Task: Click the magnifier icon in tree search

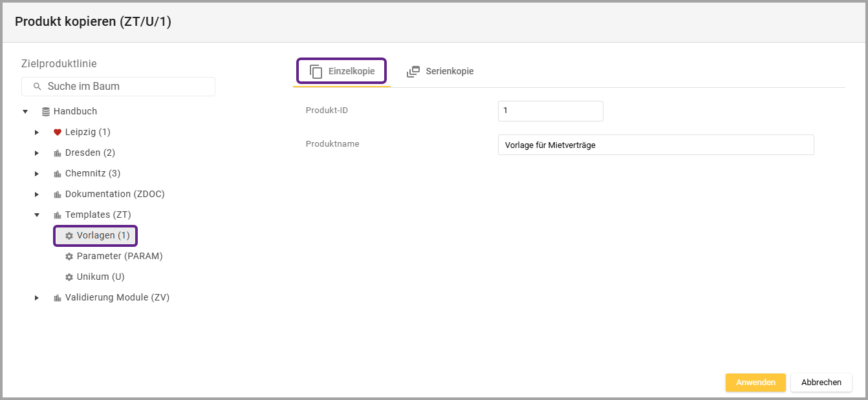Action: pyautogui.click(x=38, y=87)
